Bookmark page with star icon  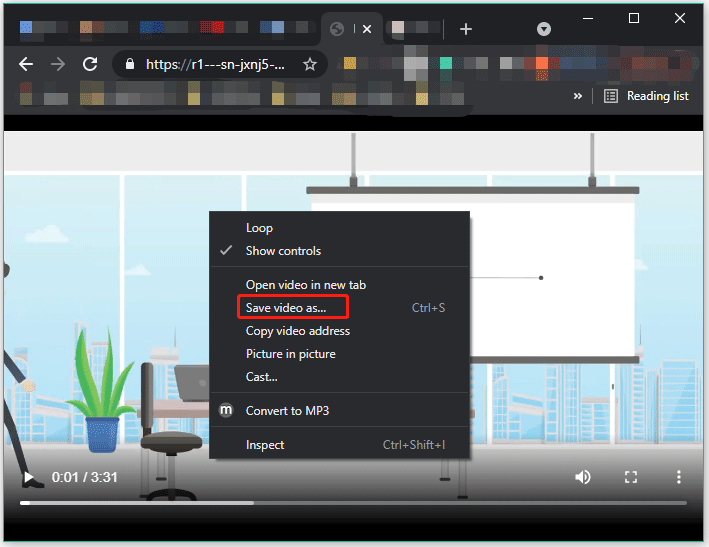pyautogui.click(x=310, y=64)
